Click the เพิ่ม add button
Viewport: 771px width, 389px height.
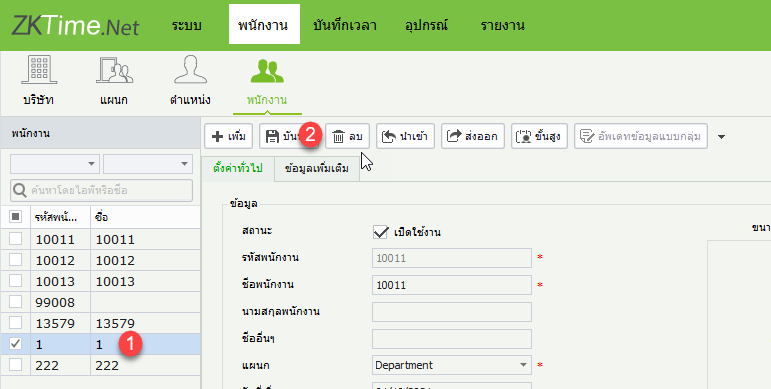pos(229,136)
